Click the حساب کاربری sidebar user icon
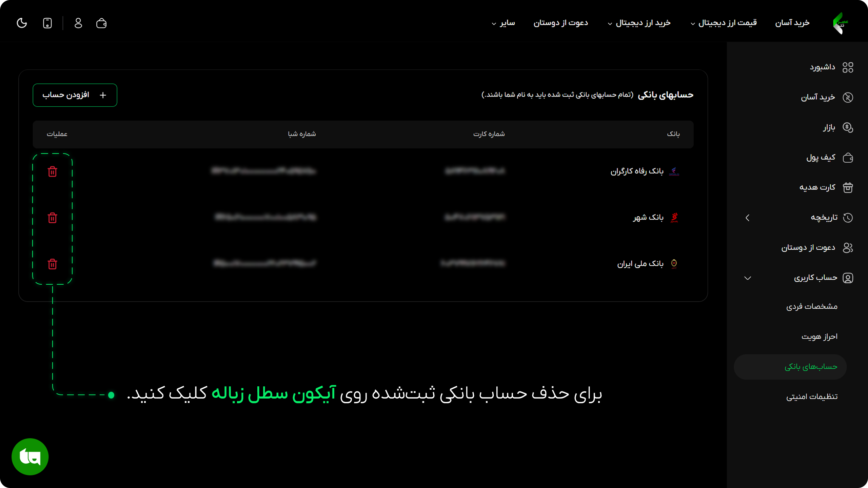Viewport: 868px width, 488px height. click(x=848, y=278)
